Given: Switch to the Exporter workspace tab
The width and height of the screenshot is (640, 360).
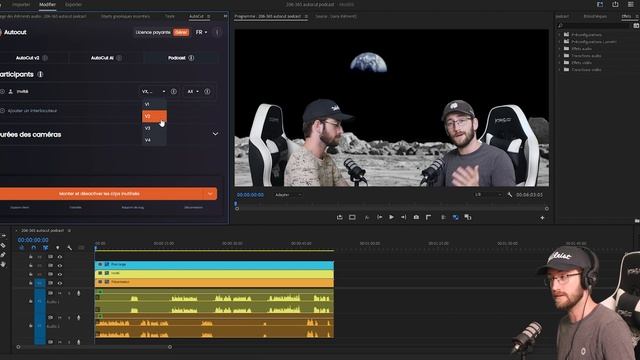Looking at the screenshot, I should coord(73,4).
